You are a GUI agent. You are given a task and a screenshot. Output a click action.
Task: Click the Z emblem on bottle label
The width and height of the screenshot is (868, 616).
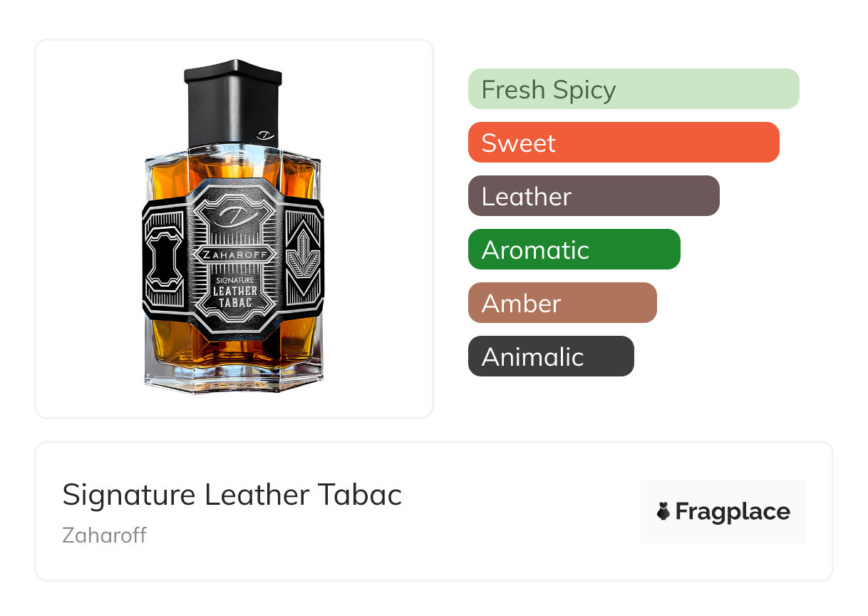(233, 215)
